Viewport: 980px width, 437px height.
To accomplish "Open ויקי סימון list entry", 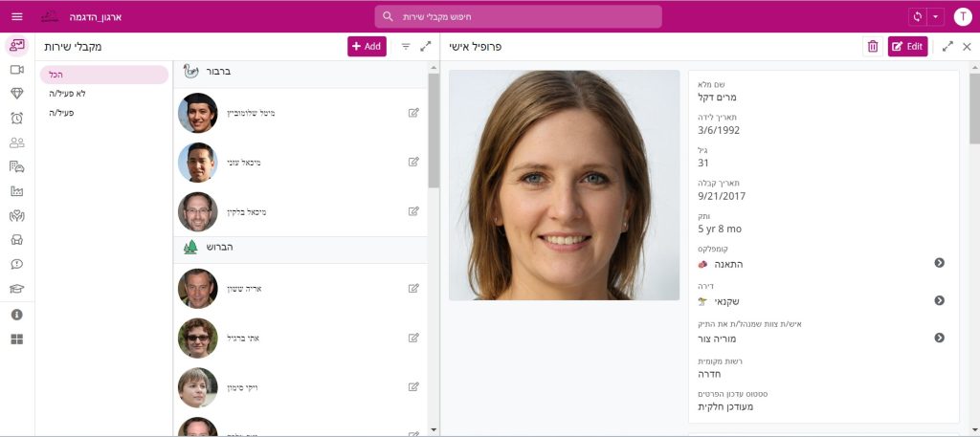I will coord(300,387).
